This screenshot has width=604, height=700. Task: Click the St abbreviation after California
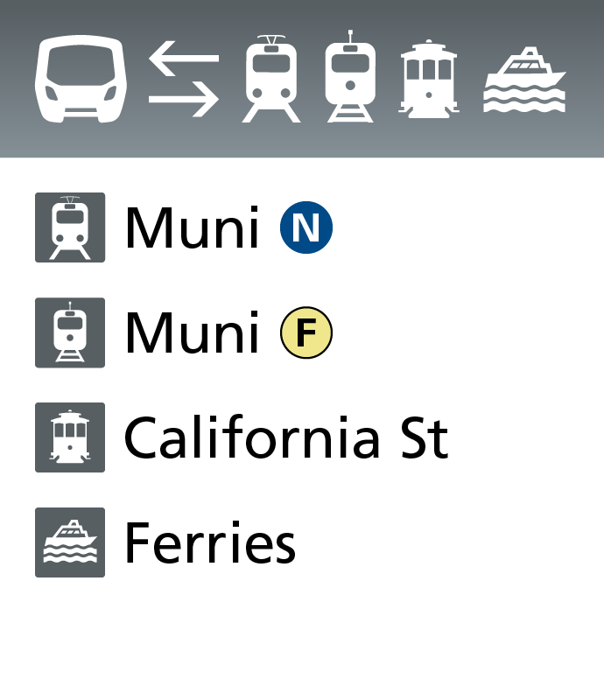click(x=425, y=437)
